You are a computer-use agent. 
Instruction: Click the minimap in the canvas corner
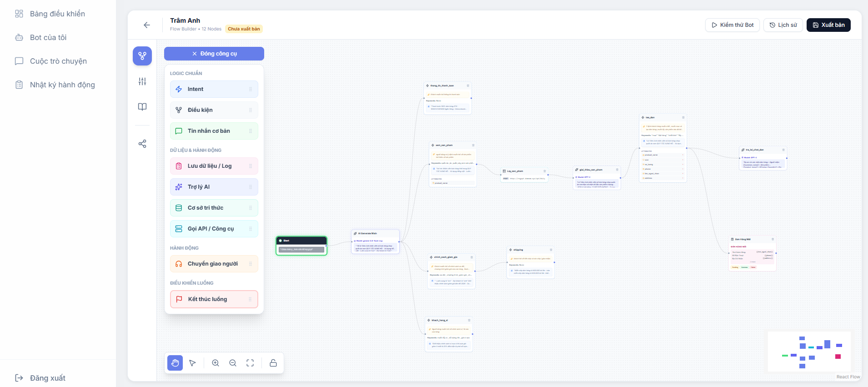(x=809, y=352)
